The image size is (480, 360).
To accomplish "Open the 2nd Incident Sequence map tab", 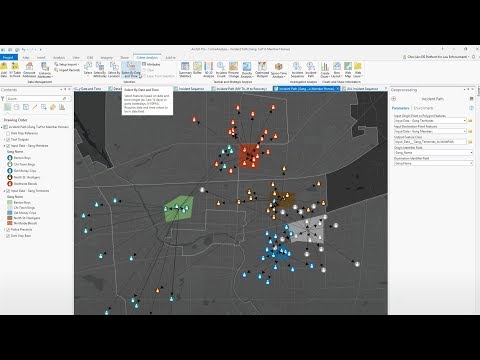I will tap(362, 89).
